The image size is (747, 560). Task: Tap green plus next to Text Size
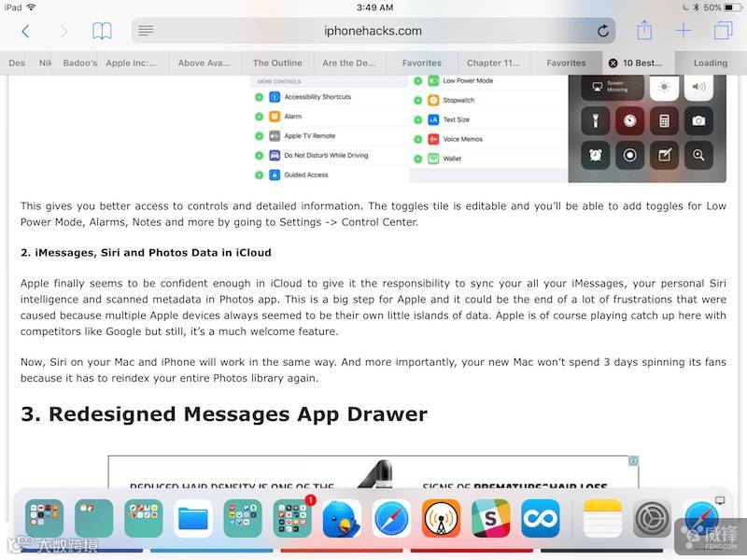pyautogui.click(x=417, y=120)
